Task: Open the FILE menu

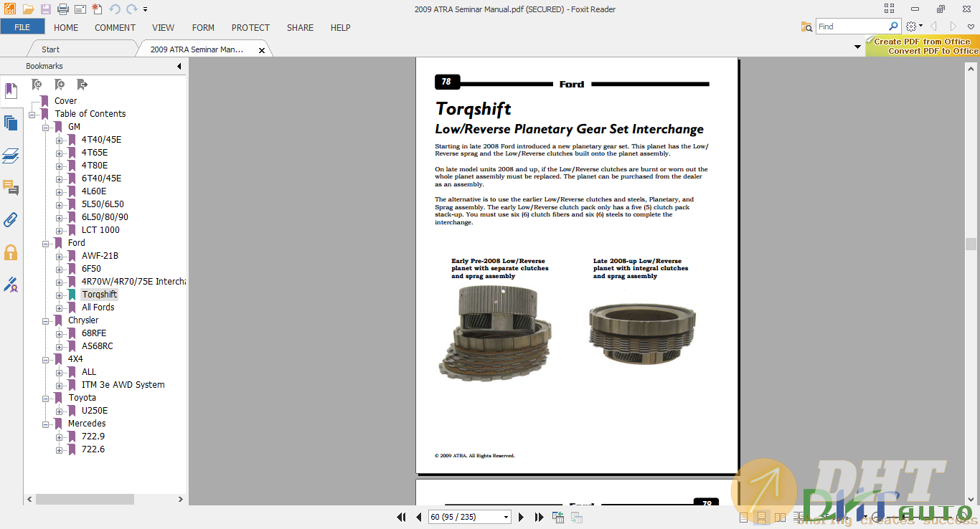Action: [x=22, y=27]
